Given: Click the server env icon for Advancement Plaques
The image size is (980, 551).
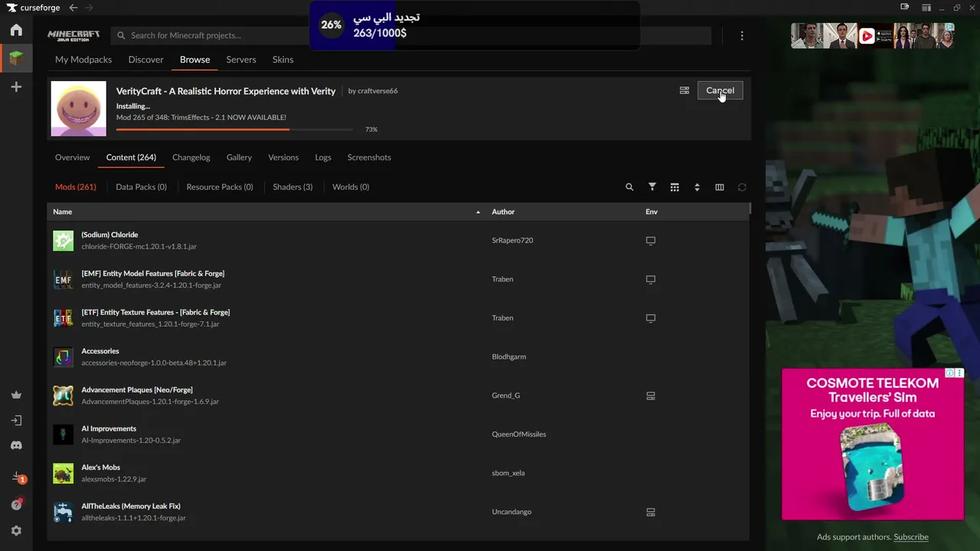Looking at the screenshot, I should (x=651, y=396).
